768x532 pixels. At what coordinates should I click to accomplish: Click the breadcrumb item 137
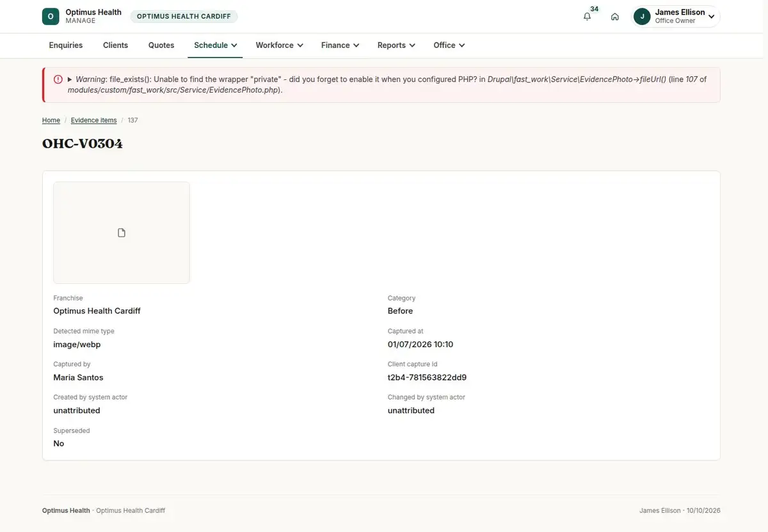(132, 120)
